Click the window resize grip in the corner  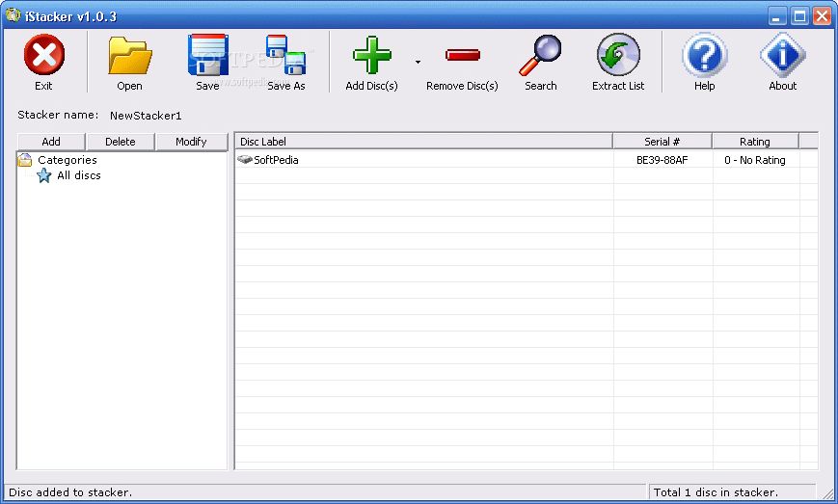(827, 493)
